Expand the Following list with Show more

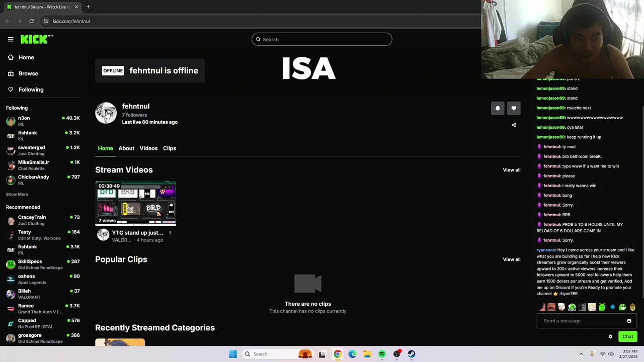(x=17, y=194)
